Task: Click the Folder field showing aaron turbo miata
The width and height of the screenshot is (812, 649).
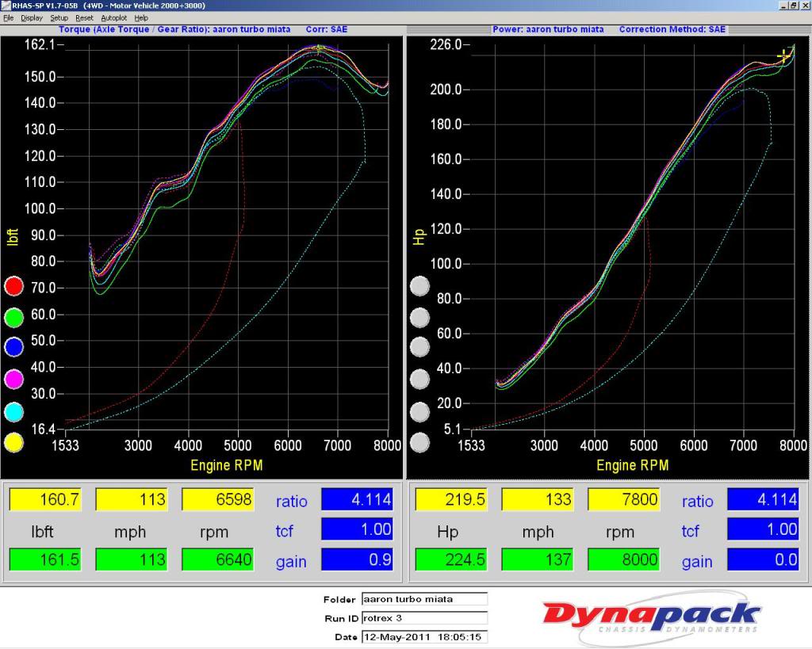Action: click(x=424, y=600)
